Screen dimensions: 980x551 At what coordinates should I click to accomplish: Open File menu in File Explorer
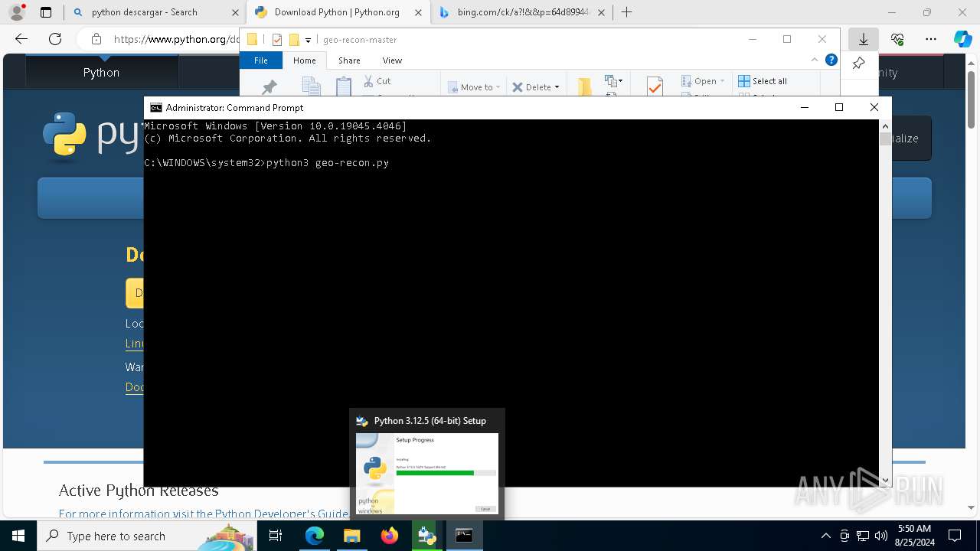[261, 60]
